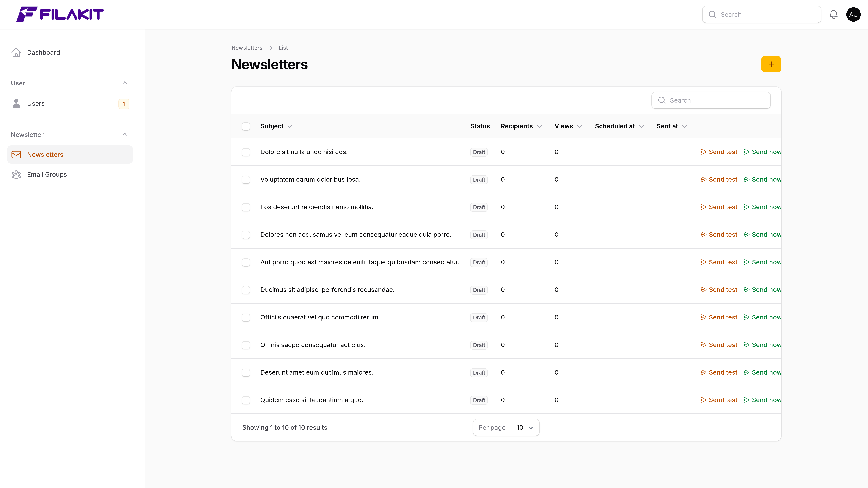Focus the global Search field in header
This screenshot has width=868, height=488.
coord(761,14)
